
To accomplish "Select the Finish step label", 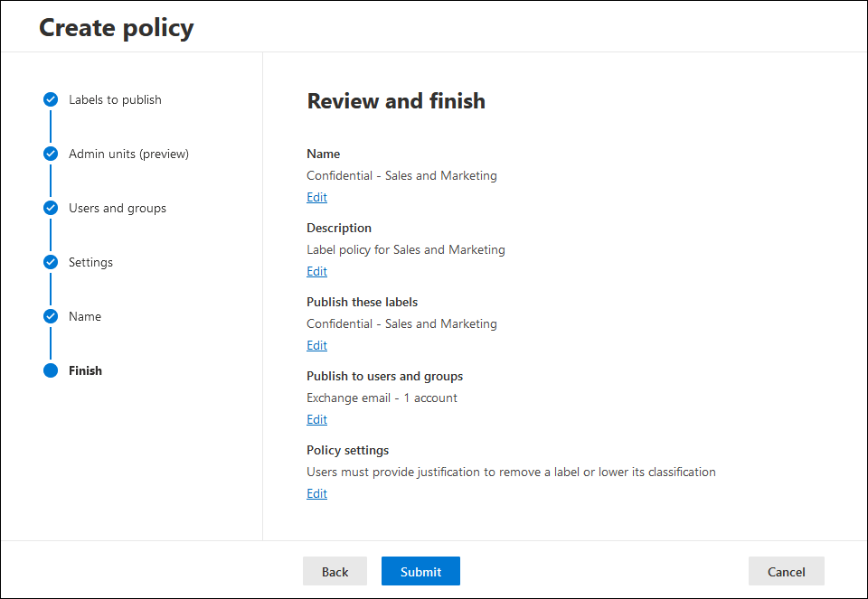I will coord(85,370).
